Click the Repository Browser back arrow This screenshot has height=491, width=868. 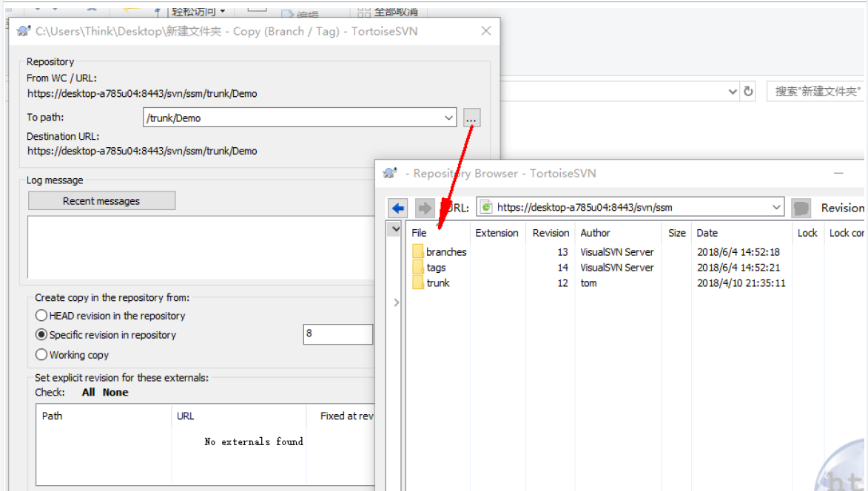397,208
